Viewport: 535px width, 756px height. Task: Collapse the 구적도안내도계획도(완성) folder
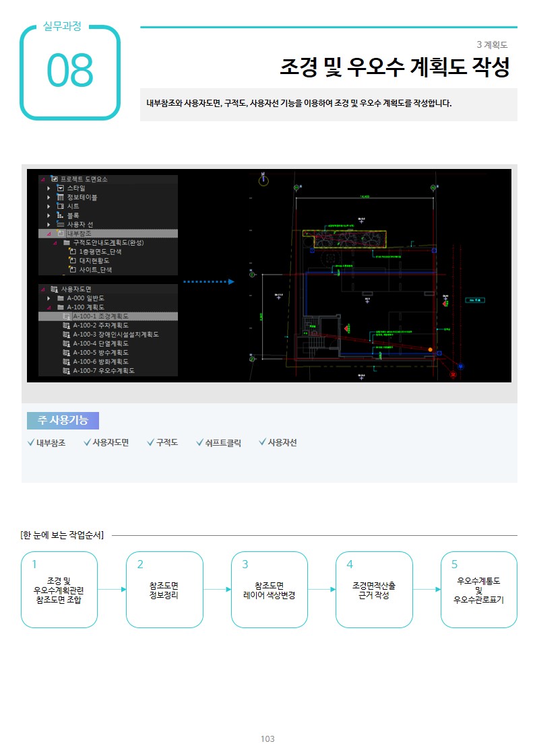click(55, 243)
